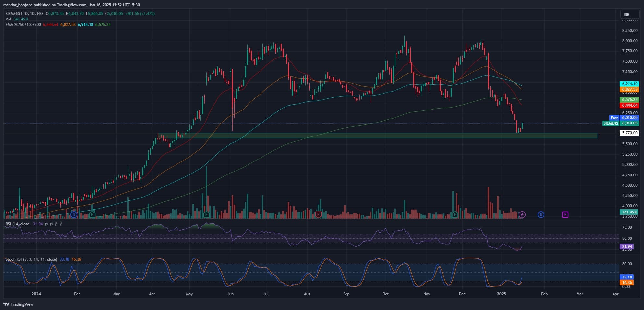Click the Vol indicator legend label
This screenshot has width=644, height=310.
tap(8, 19)
